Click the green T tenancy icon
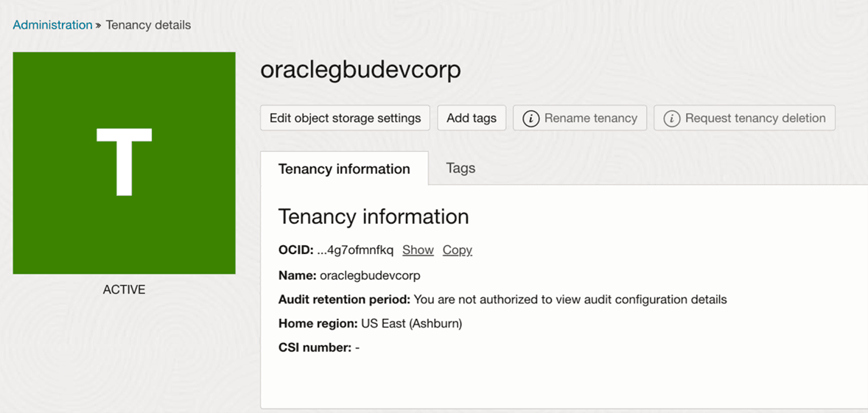Viewport: 868px width, 413px height. 124,163
